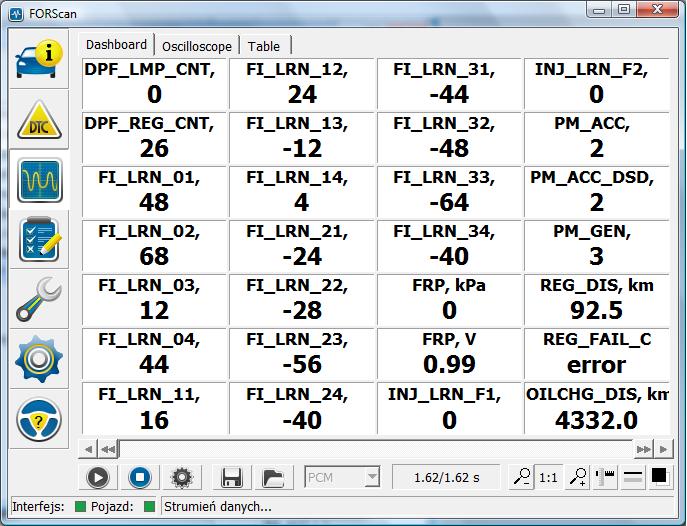Screen dimensions: 687x526
Task: Click the open folder icon
Action: (x=273, y=478)
